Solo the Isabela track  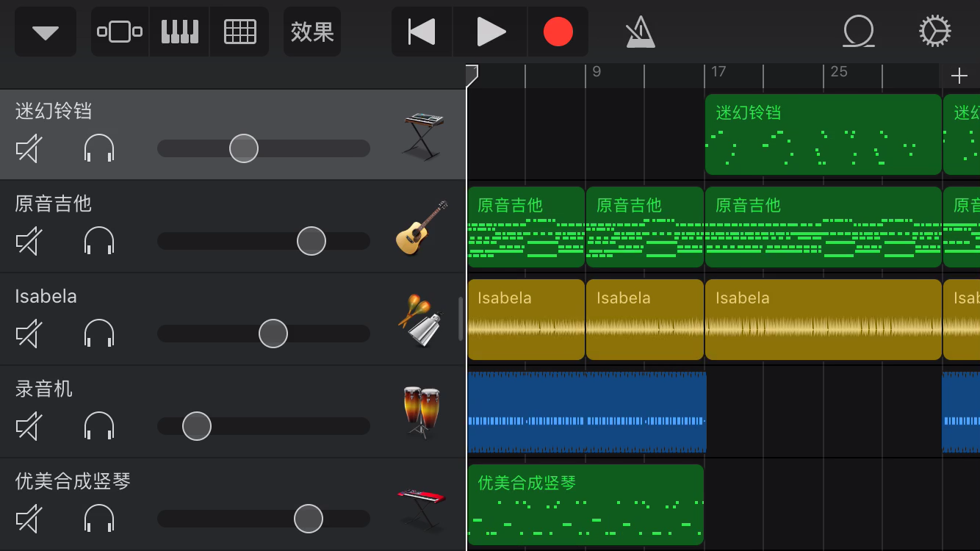click(99, 334)
